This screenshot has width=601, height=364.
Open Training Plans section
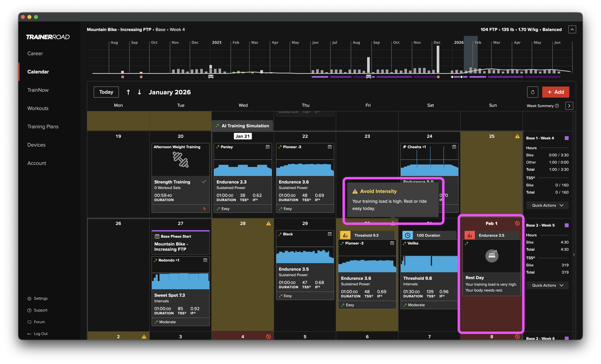(43, 127)
